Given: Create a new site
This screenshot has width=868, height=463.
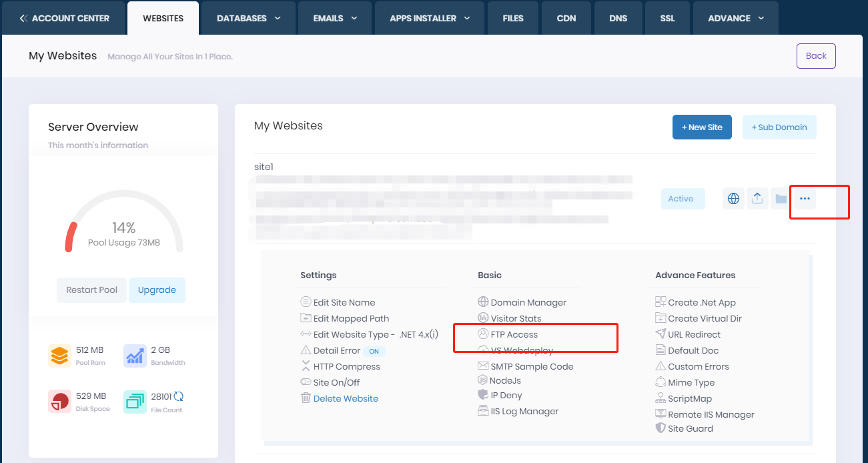Looking at the screenshot, I should pyautogui.click(x=702, y=127).
